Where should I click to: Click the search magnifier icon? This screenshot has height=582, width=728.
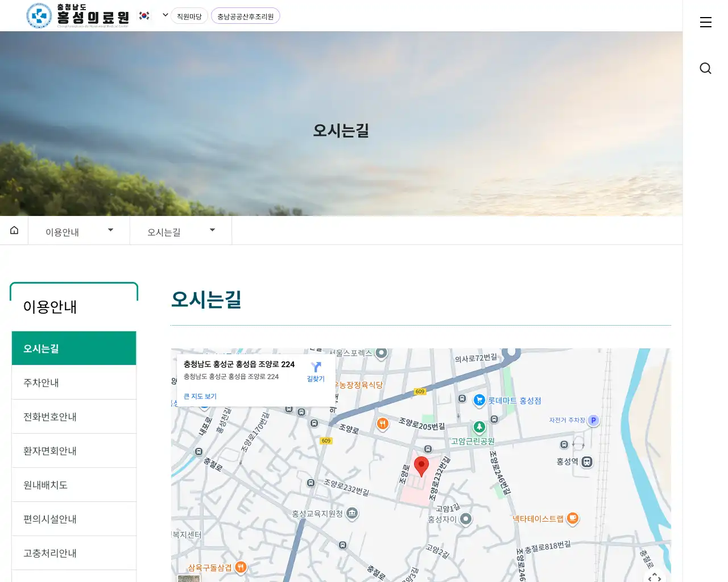pyautogui.click(x=705, y=68)
